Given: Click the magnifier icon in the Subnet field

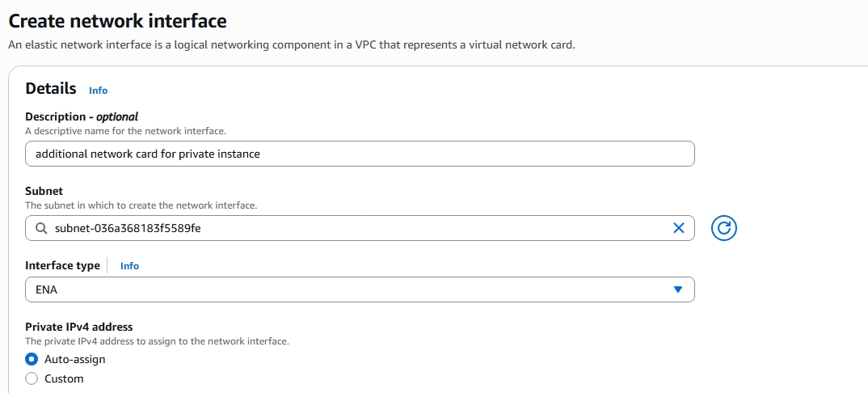Looking at the screenshot, I should (x=41, y=228).
